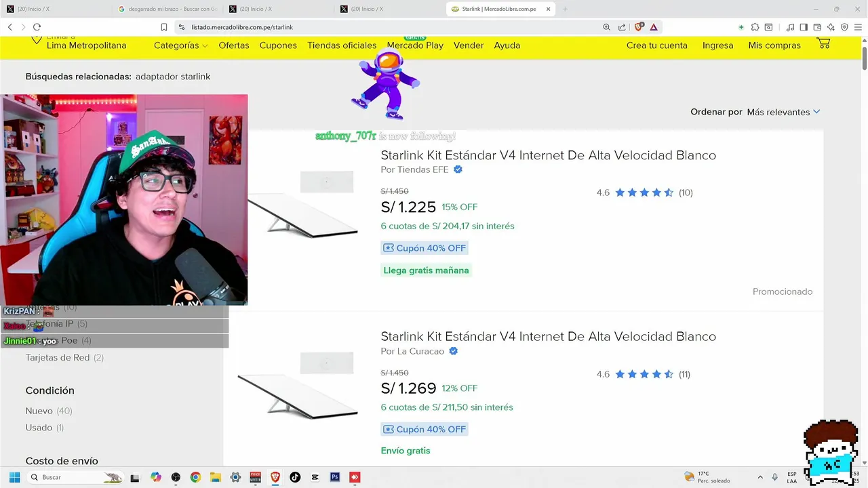Open the zoom magnifier icon in address bar
The height and width of the screenshot is (488, 868).
(606, 27)
